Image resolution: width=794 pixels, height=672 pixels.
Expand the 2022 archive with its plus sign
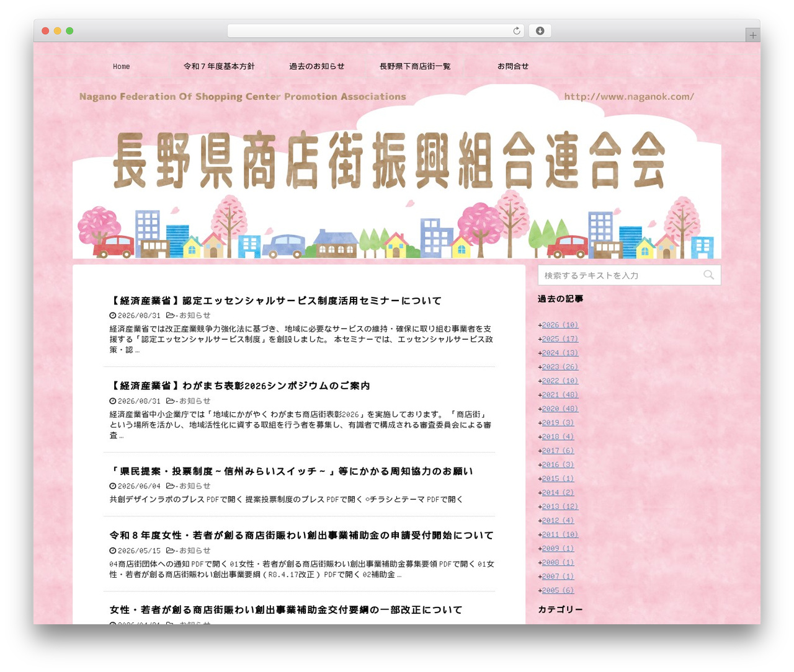pyautogui.click(x=540, y=381)
